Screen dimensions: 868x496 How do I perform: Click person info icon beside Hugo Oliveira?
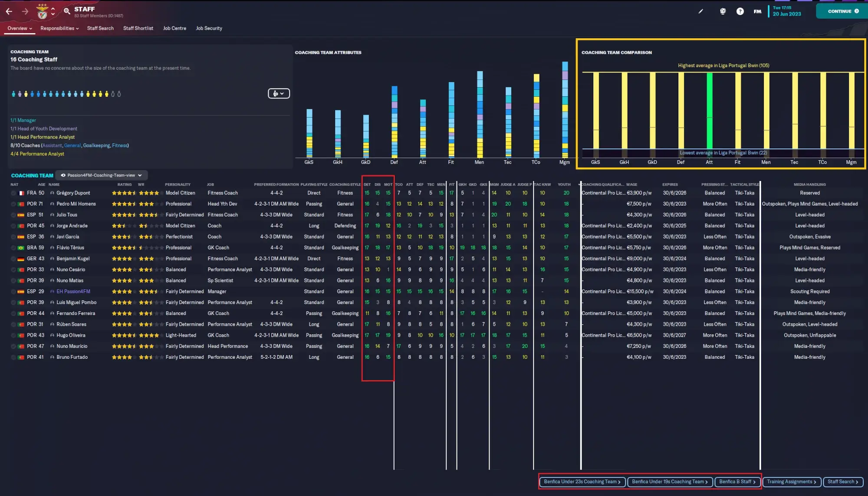[x=52, y=335]
